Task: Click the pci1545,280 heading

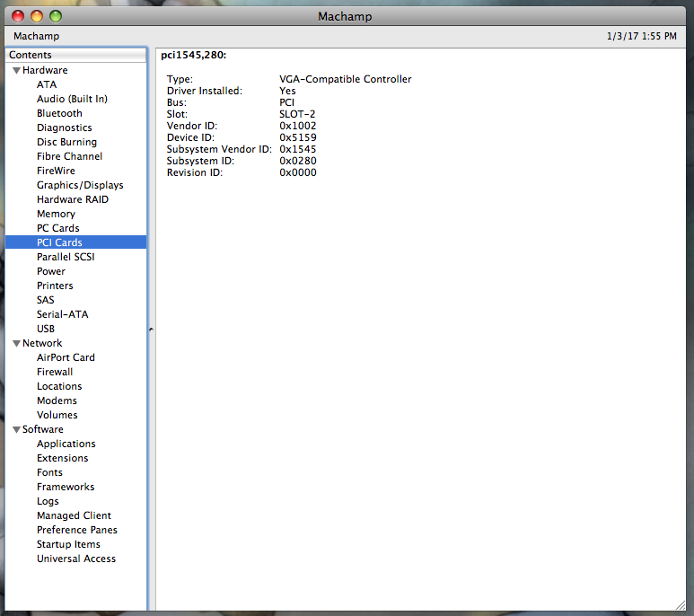Action: pyautogui.click(x=193, y=55)
